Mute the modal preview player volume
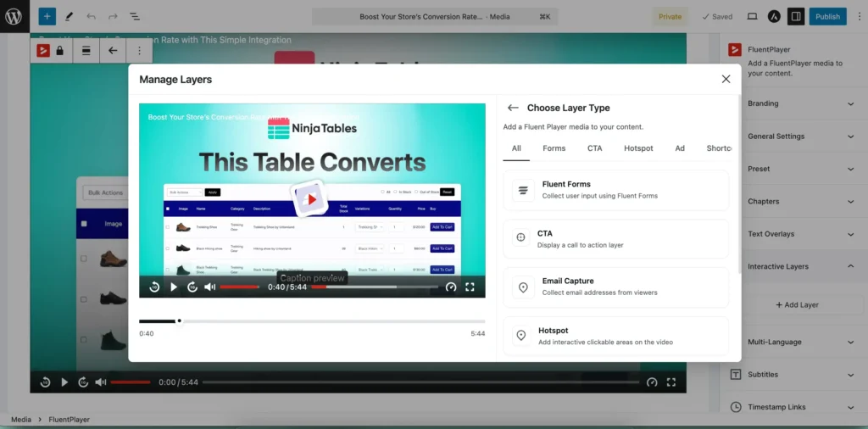Screen dimensions: 868x429 click(x=210, y=287)
